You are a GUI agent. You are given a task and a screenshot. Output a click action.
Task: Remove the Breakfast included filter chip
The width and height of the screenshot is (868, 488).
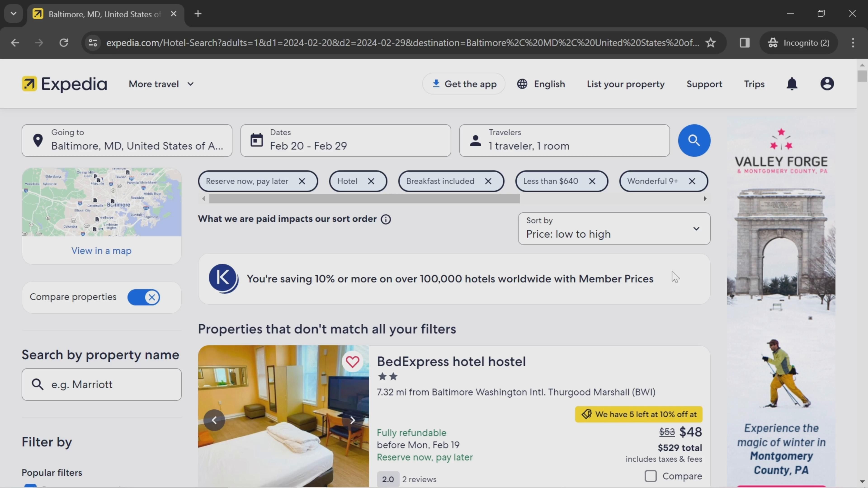pyautogui.click(x=488, y=181)
